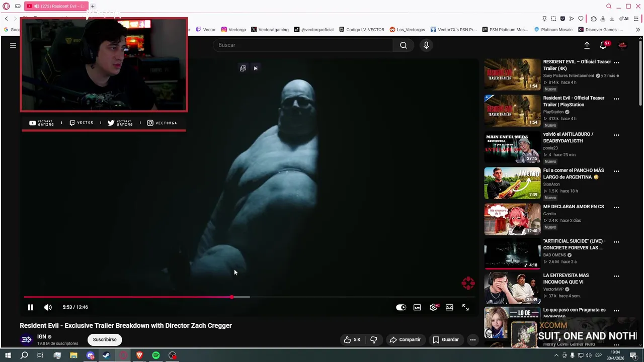
Task: Open the Vectorga Instagram bookmark
Action: (x=233, y=30)
